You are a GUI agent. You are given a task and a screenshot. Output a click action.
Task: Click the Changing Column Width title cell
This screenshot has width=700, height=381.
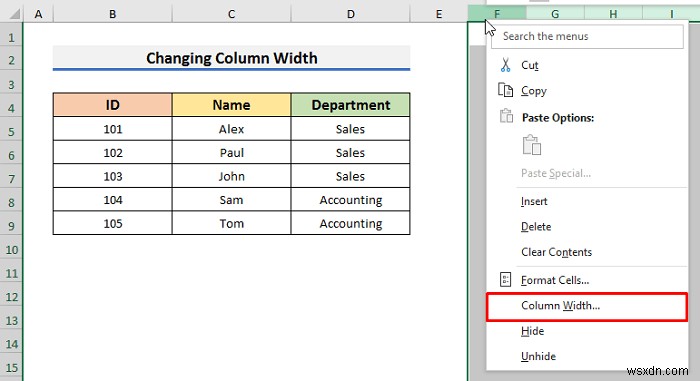click(x=231, y=58)
